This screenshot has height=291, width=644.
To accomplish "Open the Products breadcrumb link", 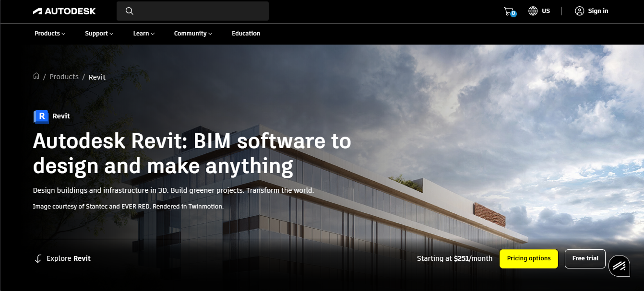I will [x=64, y=77].
